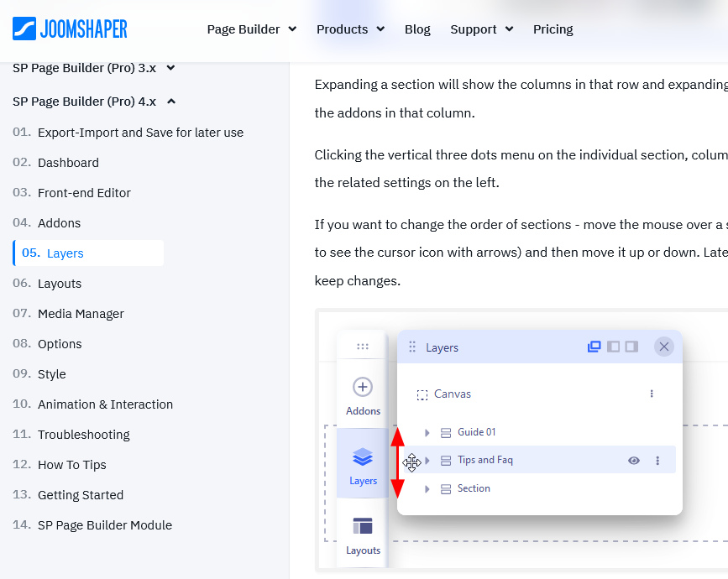Expand the Section layer row
This screenshot has width=728, height=579.
click(x=427, y=489)
